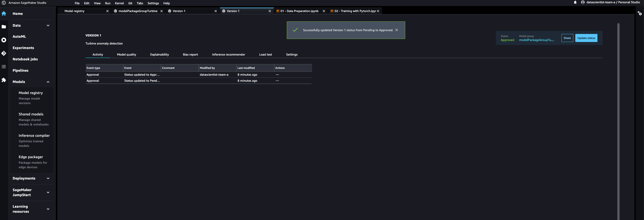Open the table of contents list icon
644x220 pixels.
point(4,67)
